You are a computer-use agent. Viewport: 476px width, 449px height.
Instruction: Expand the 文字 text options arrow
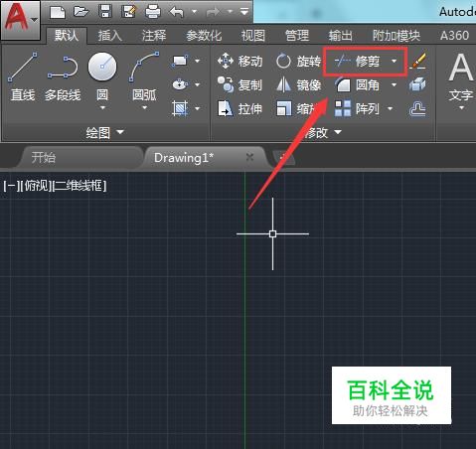pos(461,107)
